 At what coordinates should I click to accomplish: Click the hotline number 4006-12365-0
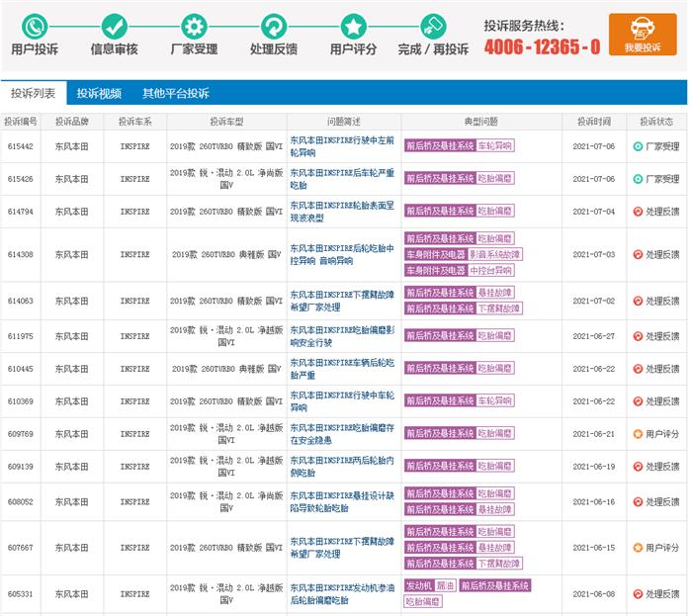542,46
